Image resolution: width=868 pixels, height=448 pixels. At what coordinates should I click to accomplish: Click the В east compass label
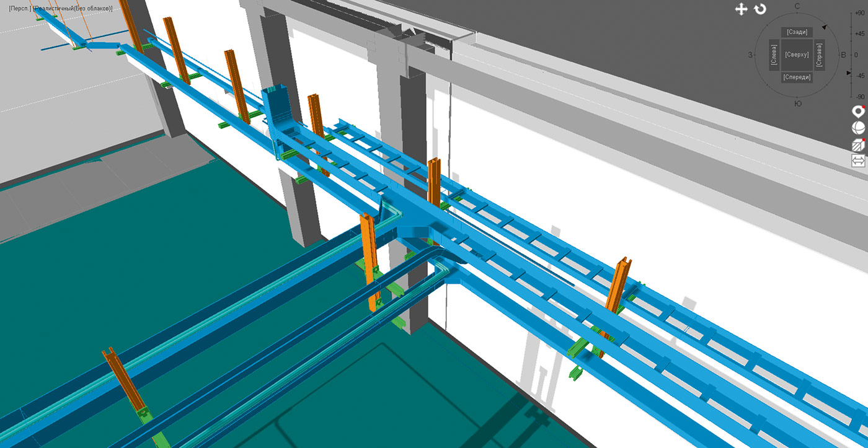pyautogui.click(x=843, y=55)
